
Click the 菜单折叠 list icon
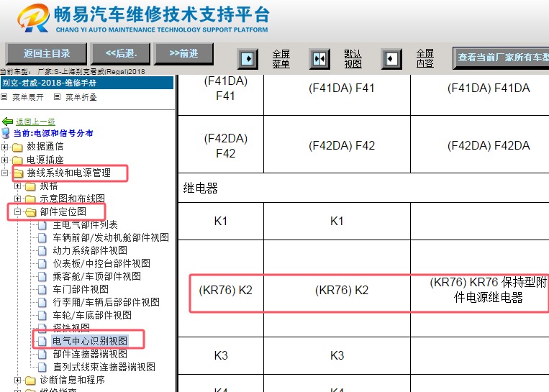point(57,97)
